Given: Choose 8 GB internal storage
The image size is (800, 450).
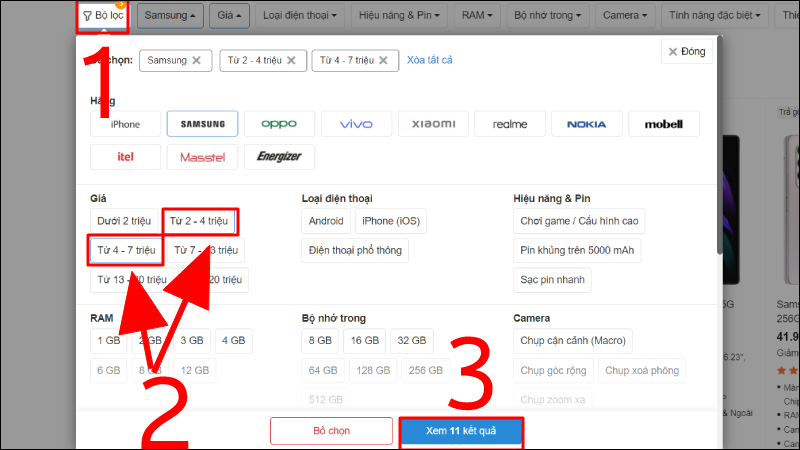Looking at the screenshot, I should pyautogui.click(x=320, y=341).
